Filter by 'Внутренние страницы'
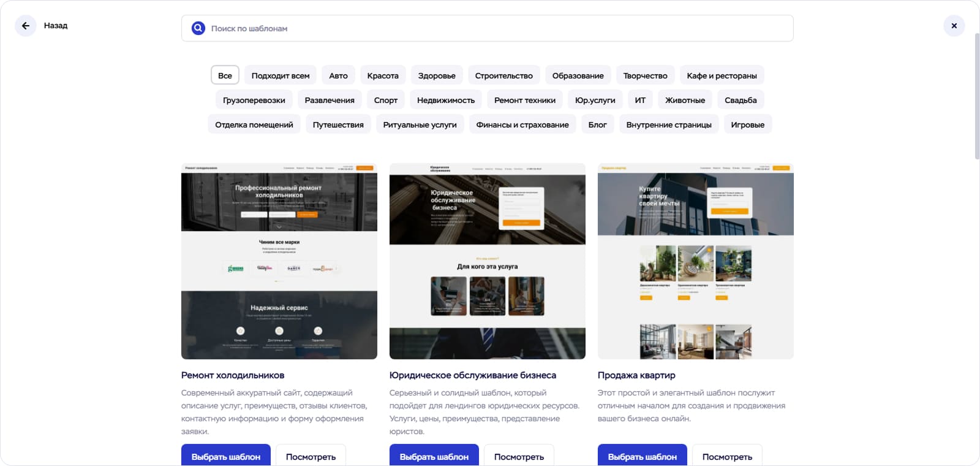Image resolution: width=980 pixels, height=466 pixels. pos(669,124)
